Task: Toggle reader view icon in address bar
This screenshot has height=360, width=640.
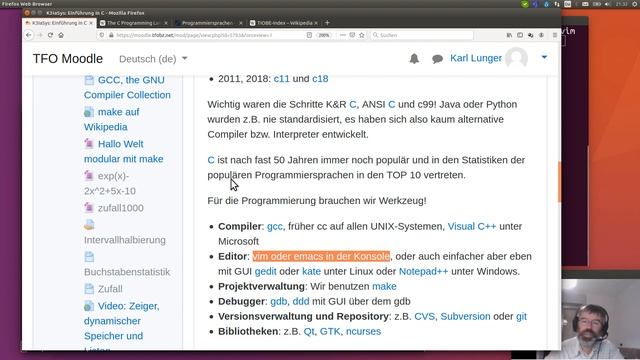Action: (309, 35)
